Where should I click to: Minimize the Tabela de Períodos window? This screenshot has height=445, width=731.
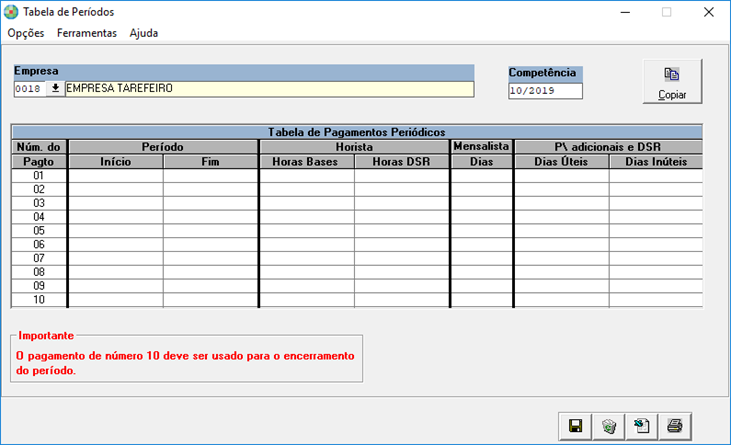[625, 12]
